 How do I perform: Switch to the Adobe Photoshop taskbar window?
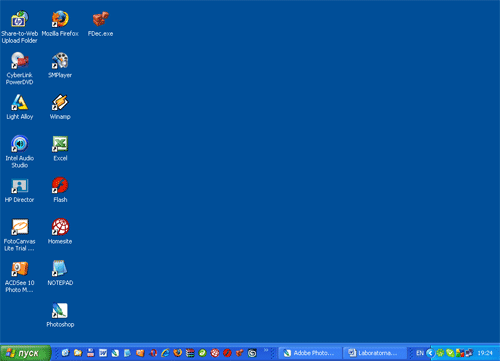[x=309, y=353]
